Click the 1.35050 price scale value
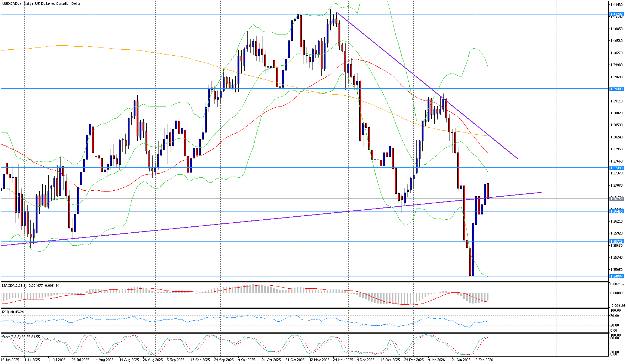 point(616,270)
